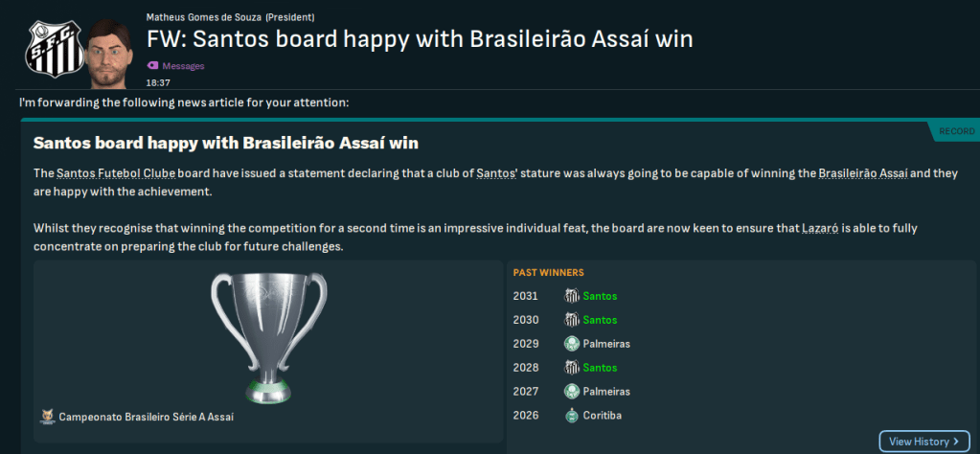
Task: Click the Messages category label
Action: tap(183, 66)
